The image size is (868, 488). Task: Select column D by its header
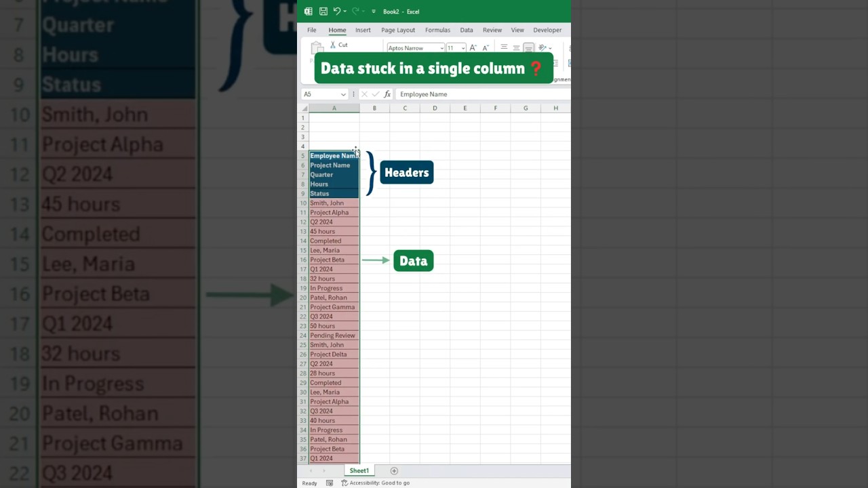435,108
